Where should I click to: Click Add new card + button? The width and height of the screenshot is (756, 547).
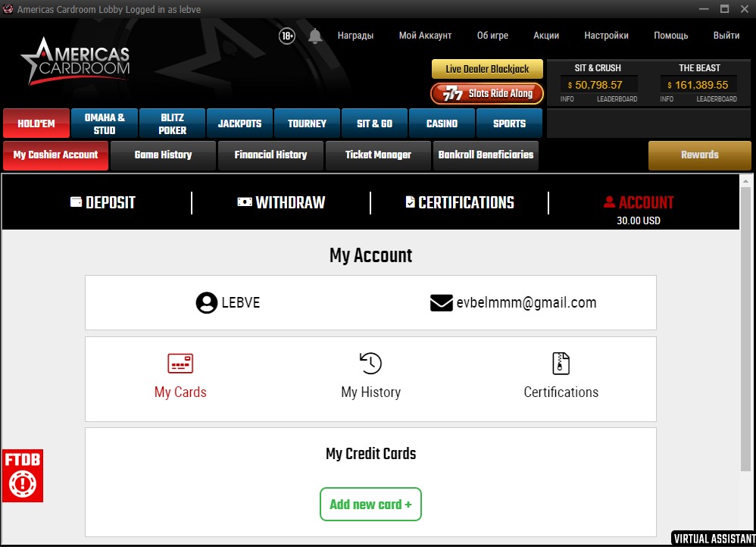pyautogui.click(x=370, y=504)
